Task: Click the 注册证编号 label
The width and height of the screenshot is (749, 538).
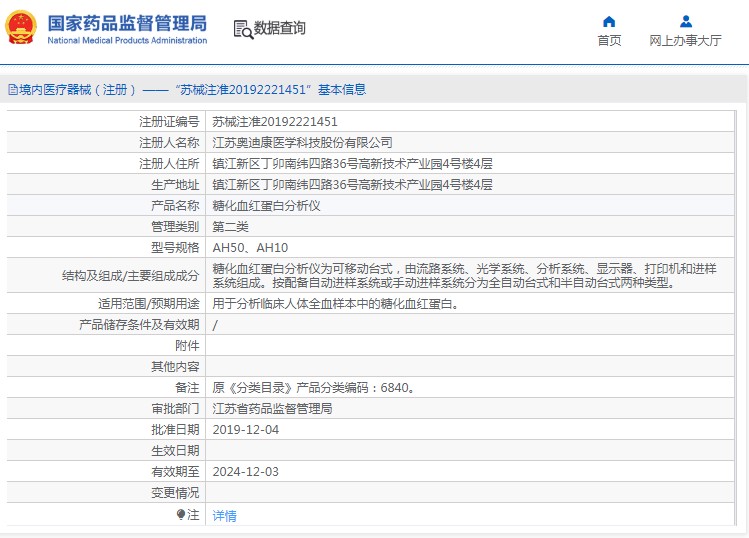Action: pyautogui.click(x=169, y=122)
